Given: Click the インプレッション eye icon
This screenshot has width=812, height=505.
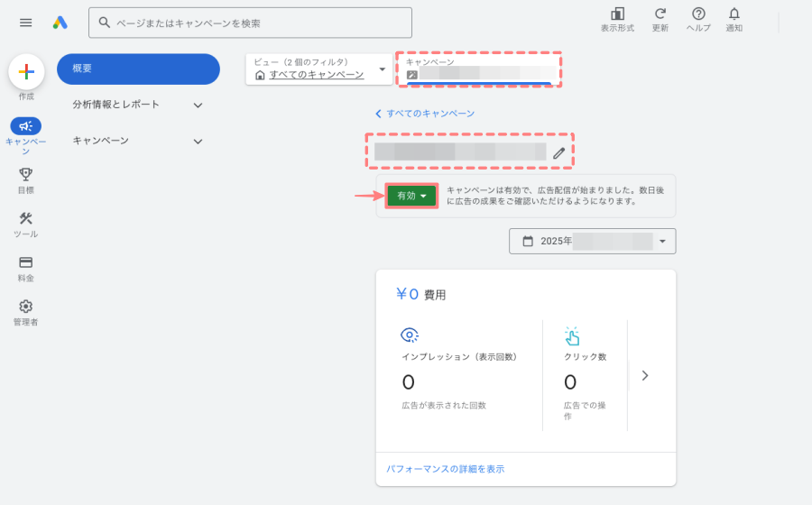Looking at the screenshot, I should 409,335.
